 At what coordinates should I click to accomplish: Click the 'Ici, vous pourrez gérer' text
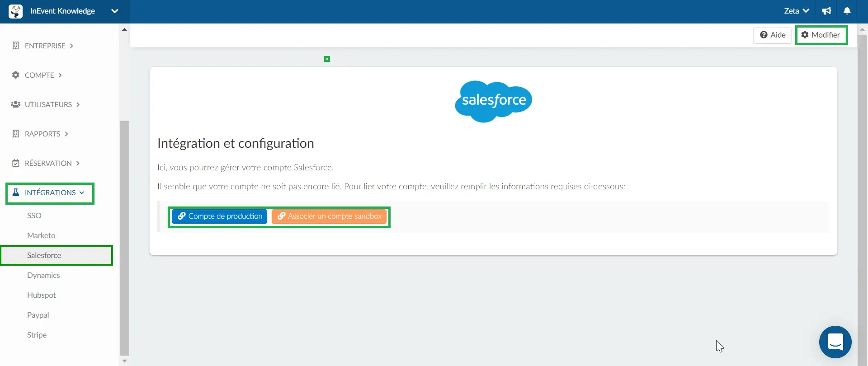click(x=245, y=168)
